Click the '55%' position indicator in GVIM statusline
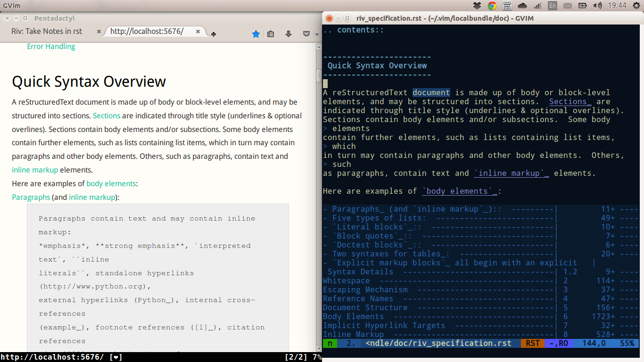 (x=627, y=343)
